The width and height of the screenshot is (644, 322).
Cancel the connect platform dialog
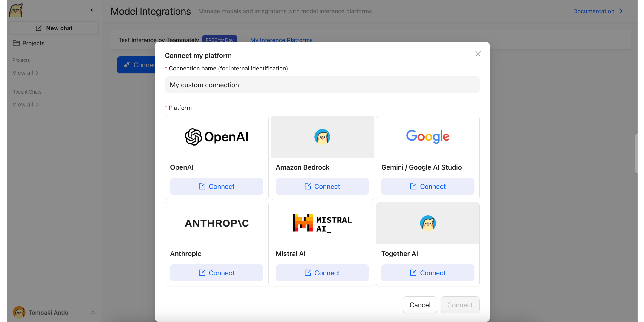coord(420,305)
